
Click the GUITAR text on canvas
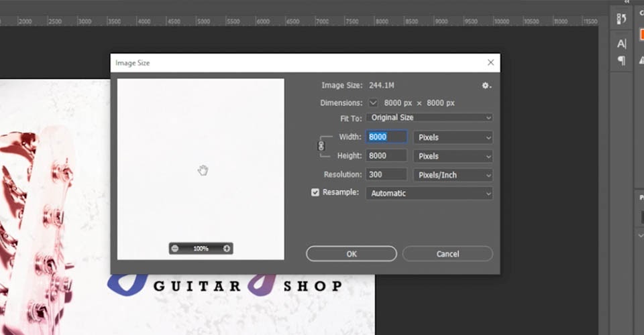point(197,286)
